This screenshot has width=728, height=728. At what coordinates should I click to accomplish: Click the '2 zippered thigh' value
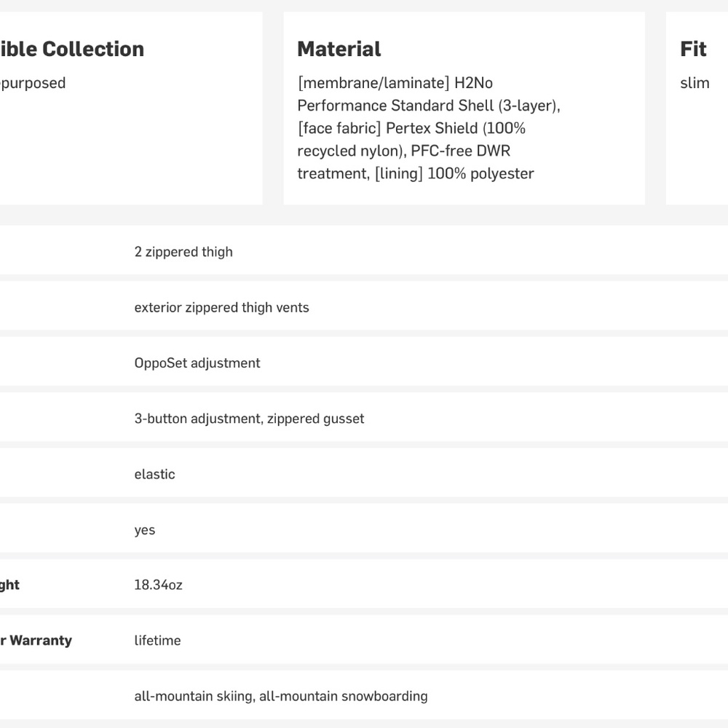point(183,252)
